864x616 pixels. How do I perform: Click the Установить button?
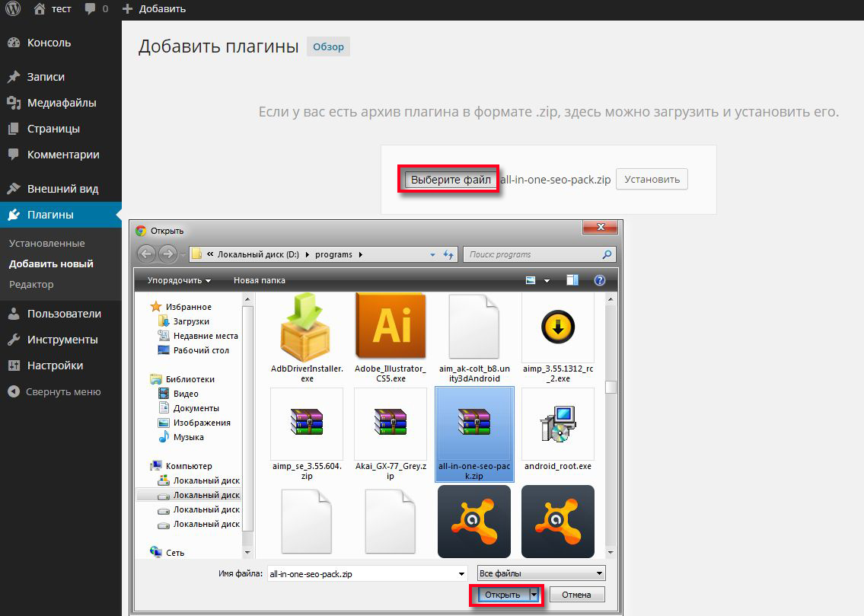coord(652,180)
